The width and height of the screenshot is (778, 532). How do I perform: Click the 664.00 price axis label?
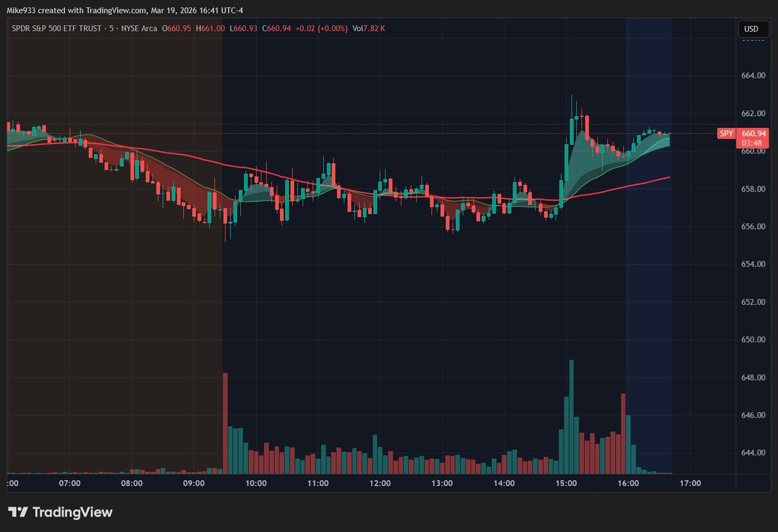coord(753,75)
